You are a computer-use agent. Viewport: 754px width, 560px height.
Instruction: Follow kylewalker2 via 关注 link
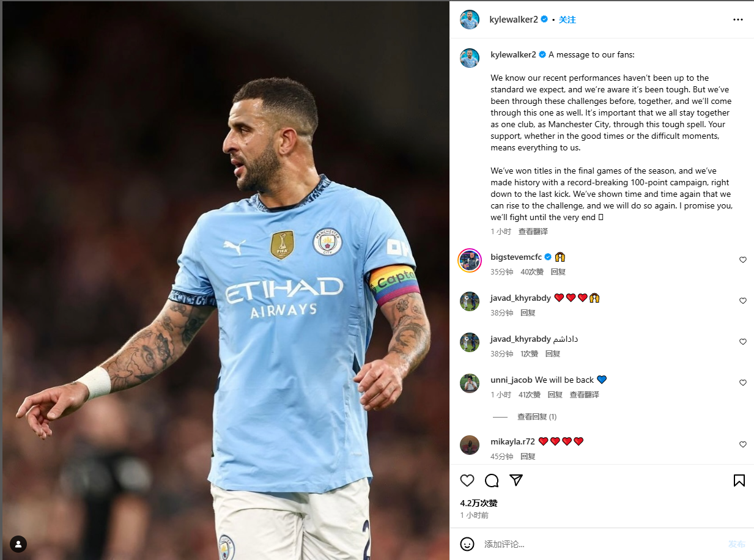(567, 20)
